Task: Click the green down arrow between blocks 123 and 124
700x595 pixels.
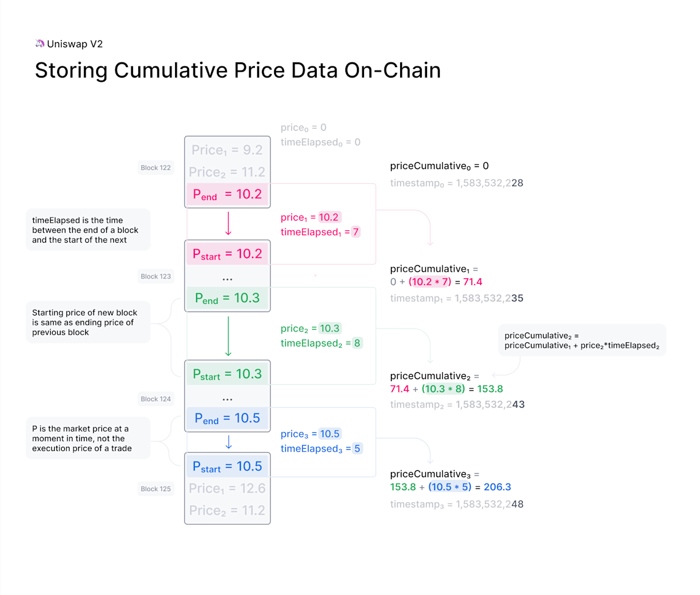Action: coord(228,336)
